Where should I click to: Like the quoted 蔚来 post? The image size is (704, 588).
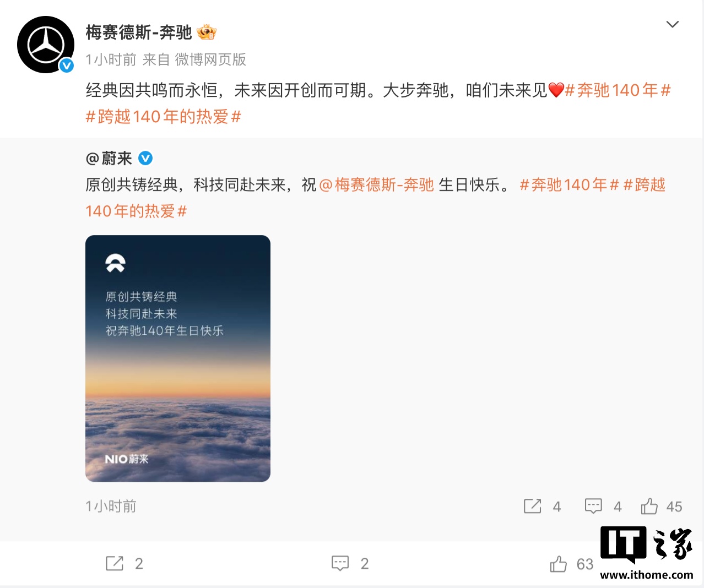(x=649, y=506)
